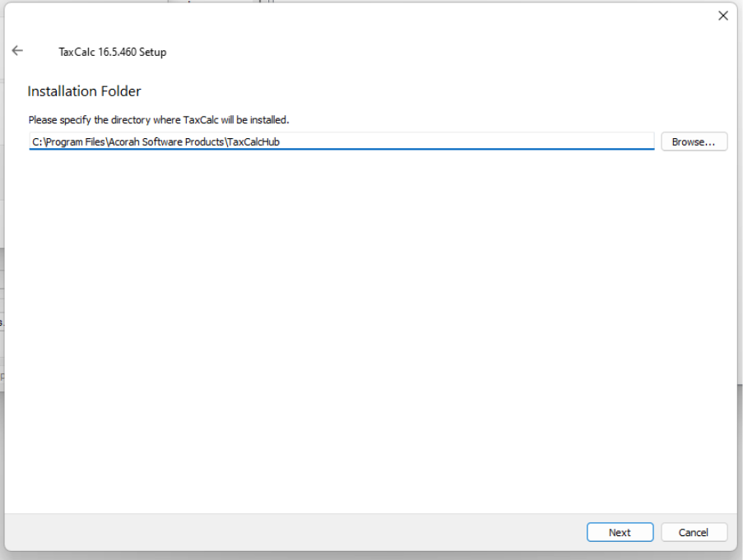Click the 'Please specify the directory' instruction text
The height and width of the screenshot is (560, 743).
pos(159,120)
